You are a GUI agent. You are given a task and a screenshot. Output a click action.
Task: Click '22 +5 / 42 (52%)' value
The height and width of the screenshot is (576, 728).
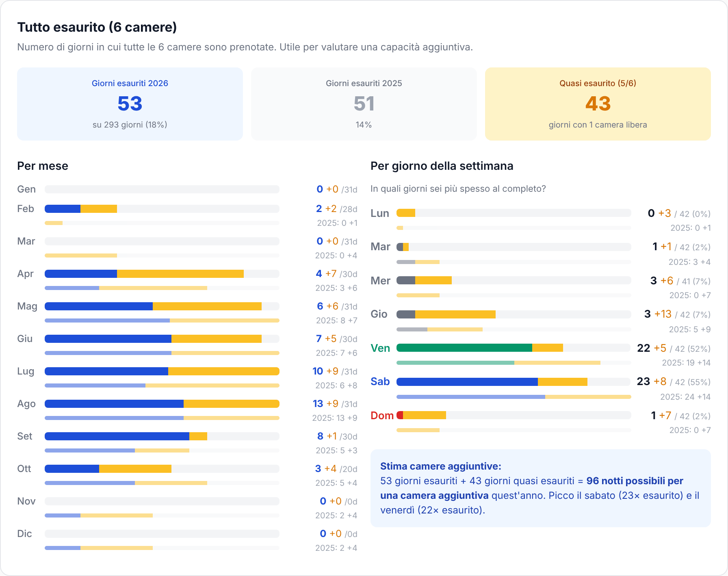(674, 348)
